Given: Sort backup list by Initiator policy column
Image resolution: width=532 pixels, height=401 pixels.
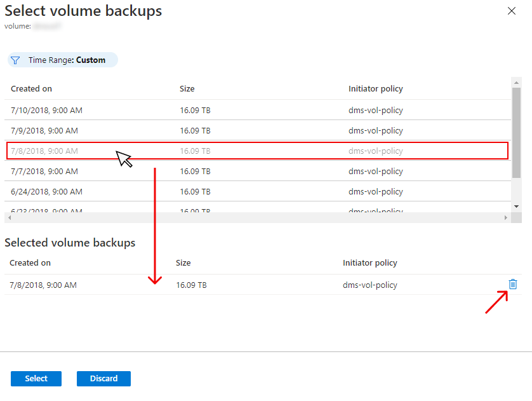Looking at the screenshot, I should tap(375, 89).
